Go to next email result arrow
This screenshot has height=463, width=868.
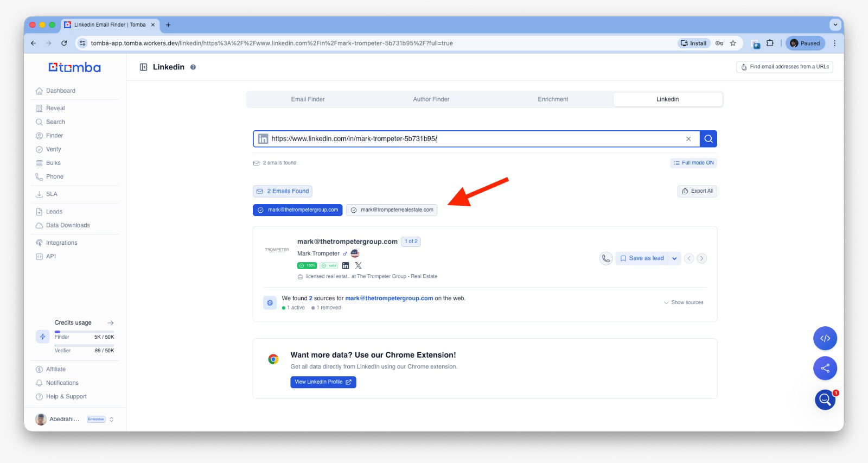[x=701, y=258]
